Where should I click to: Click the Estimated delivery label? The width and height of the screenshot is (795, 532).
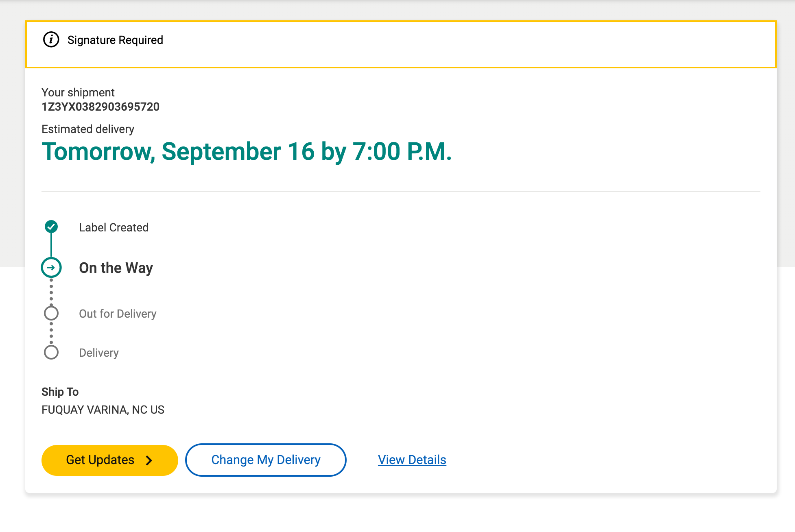pyautogui.click(x=88, y=129)
